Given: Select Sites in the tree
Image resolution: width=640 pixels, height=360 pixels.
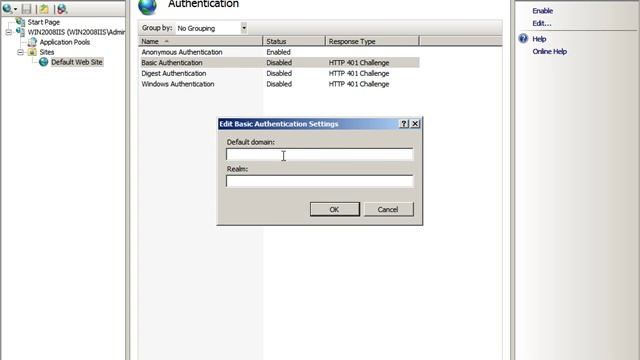Looking at the screenshot, I should [x=47, y=52].
